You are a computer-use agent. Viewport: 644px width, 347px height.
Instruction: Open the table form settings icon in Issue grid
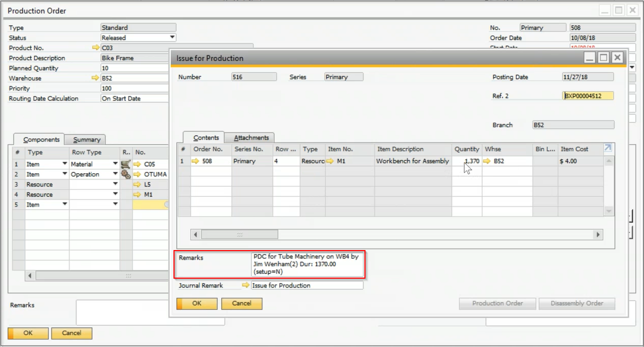click(x=608, y=149)
